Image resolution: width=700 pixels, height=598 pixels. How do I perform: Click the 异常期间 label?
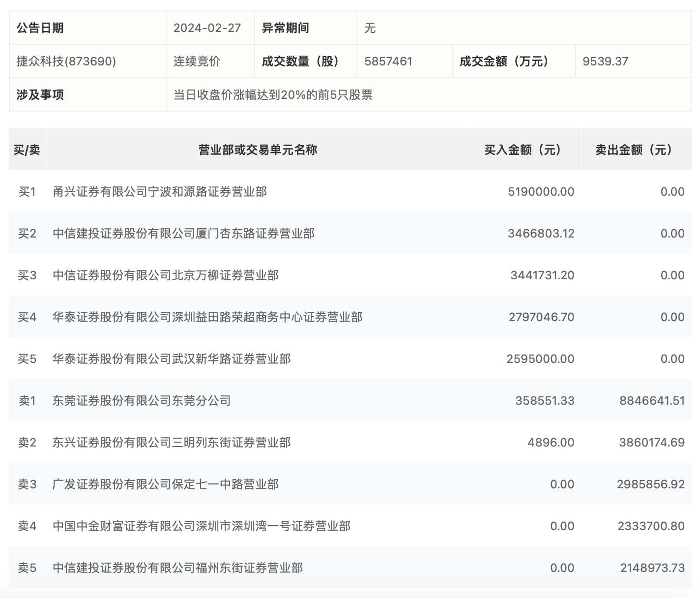tap(285, 28)
